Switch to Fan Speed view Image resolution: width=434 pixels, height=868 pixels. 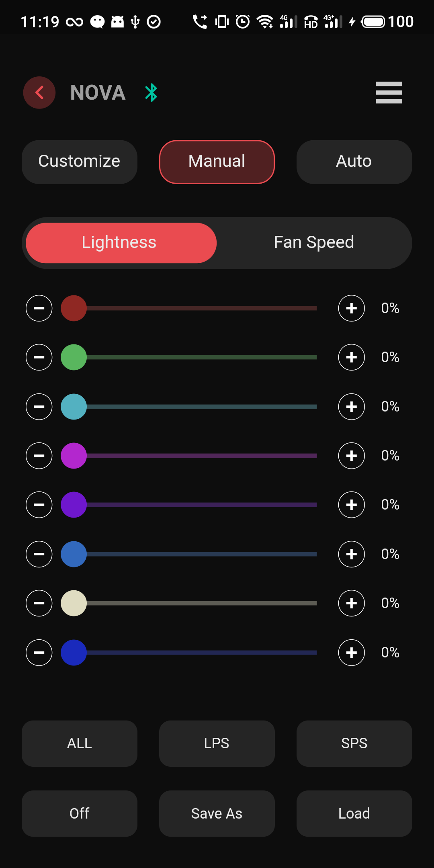[314, 243]
